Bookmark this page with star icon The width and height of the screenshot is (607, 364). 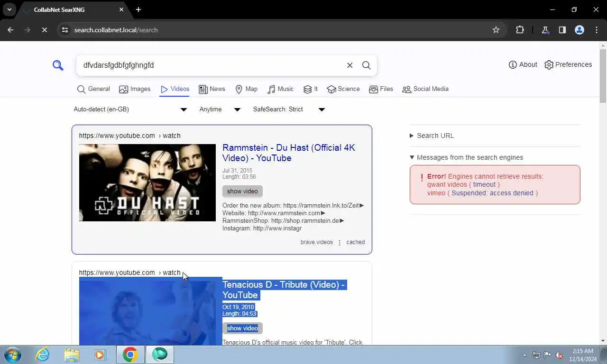point(496,30)
